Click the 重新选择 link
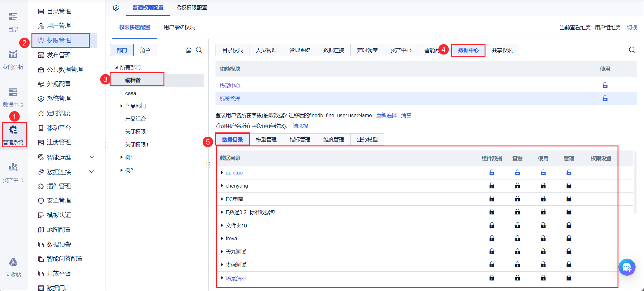The height and width of the screenshot is (291, 644). tap(386, 115)
